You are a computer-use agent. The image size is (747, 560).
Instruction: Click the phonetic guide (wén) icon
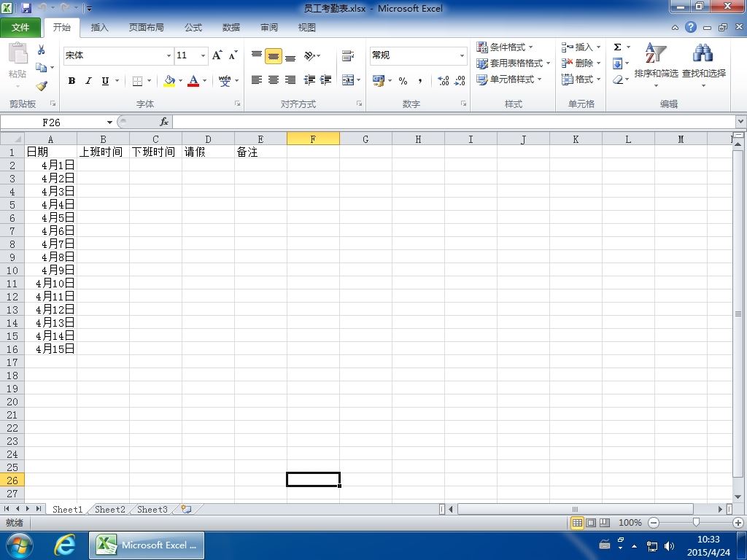point(225,80)
